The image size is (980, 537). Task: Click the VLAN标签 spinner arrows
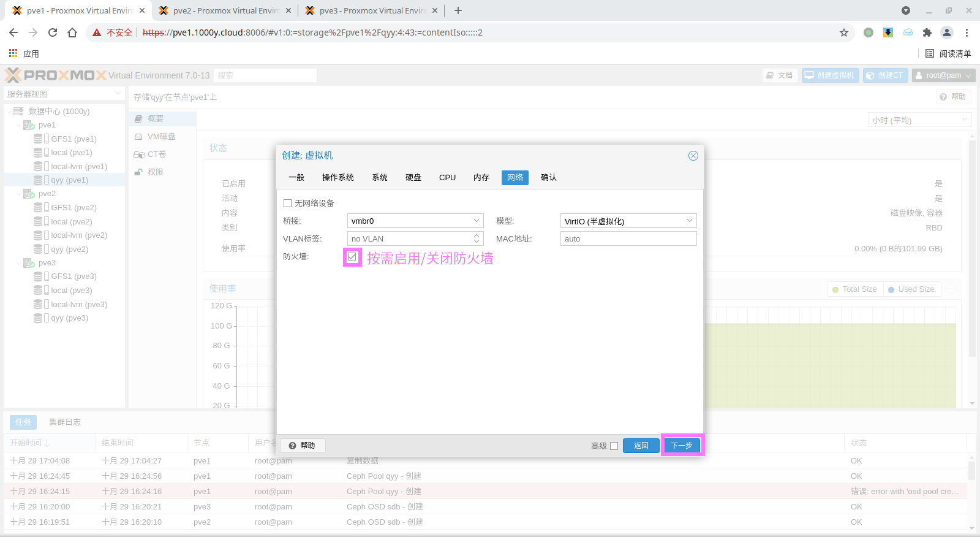477,238
